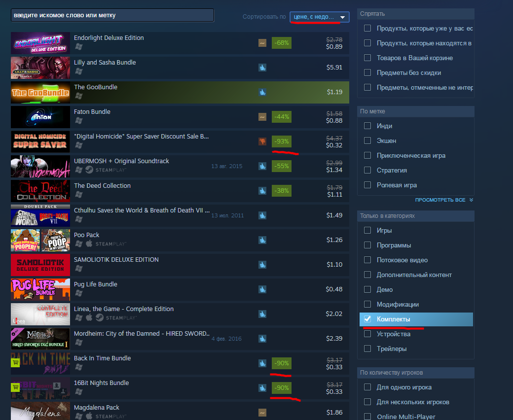Screen dimensions: 513x420
Task: Click the -55% discount badge on UBERMOSH
Action: click(281, 166)
